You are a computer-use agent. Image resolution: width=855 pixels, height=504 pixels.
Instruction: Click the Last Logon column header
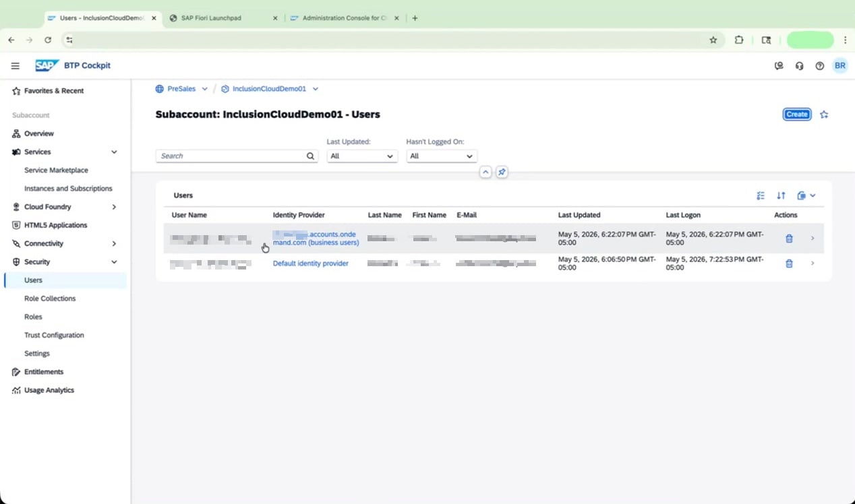(x=683, y=215)
